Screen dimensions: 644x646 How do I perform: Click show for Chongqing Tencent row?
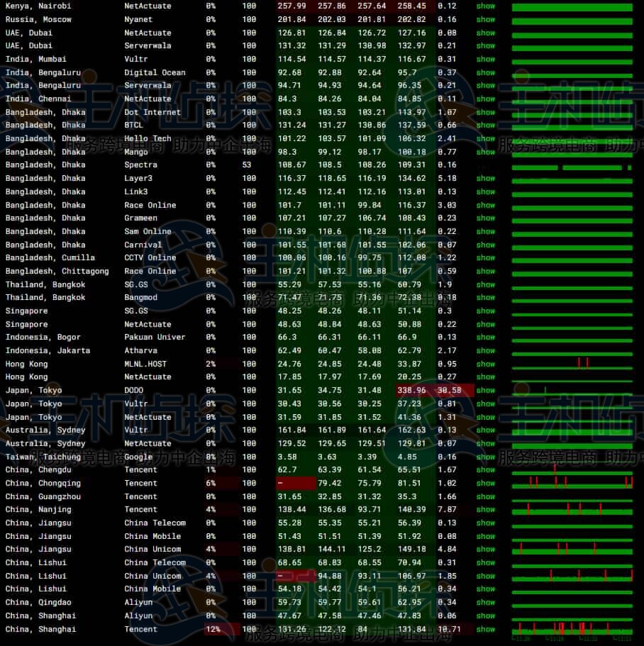point(485,484)
